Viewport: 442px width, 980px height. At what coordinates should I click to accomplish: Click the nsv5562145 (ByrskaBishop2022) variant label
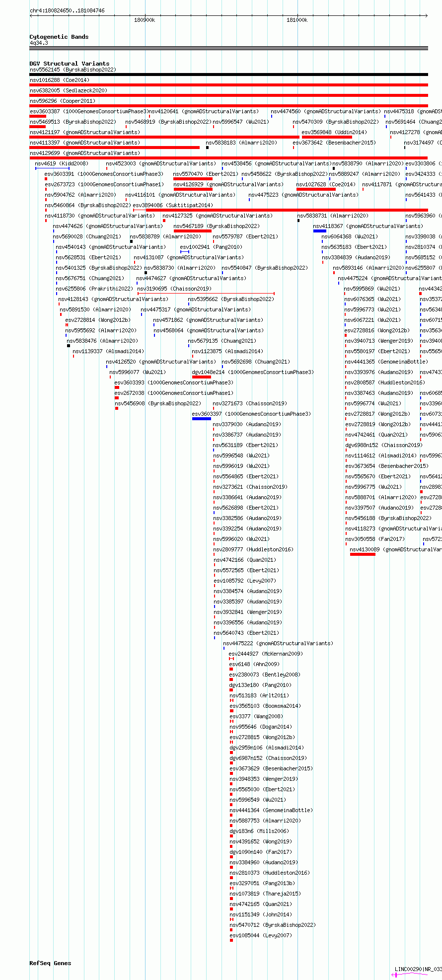pos(73,70)
